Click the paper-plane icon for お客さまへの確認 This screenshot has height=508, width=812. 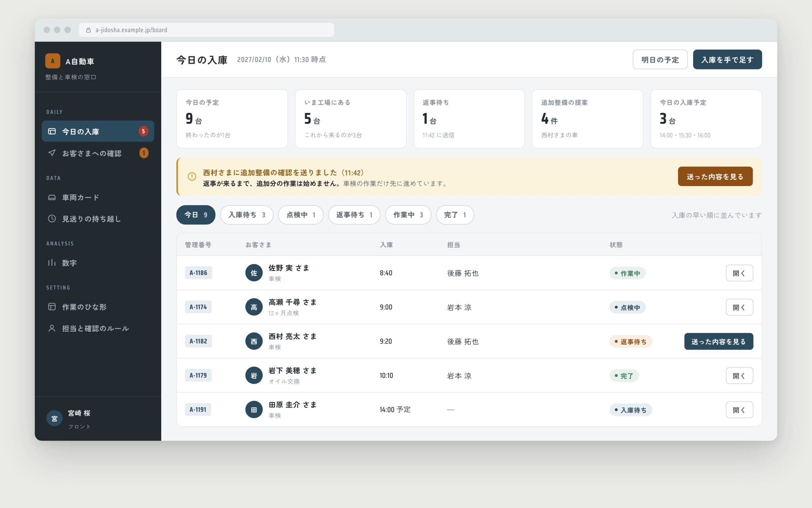52,153
